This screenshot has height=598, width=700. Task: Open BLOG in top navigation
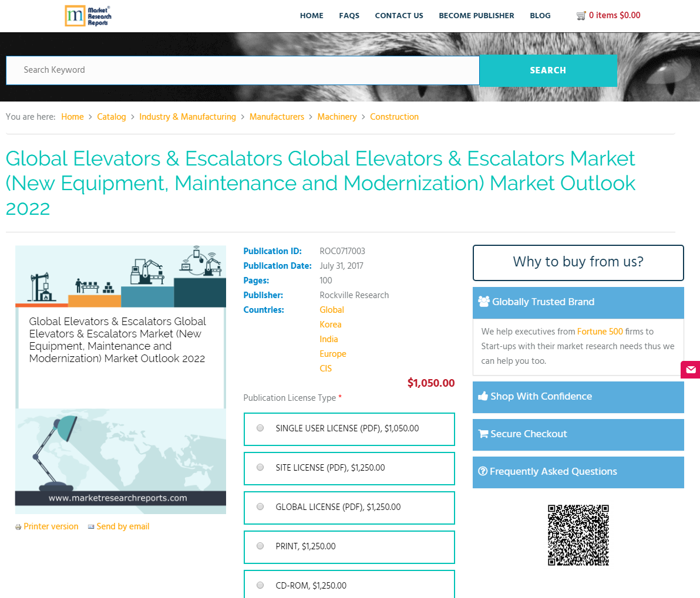point(540,16)
